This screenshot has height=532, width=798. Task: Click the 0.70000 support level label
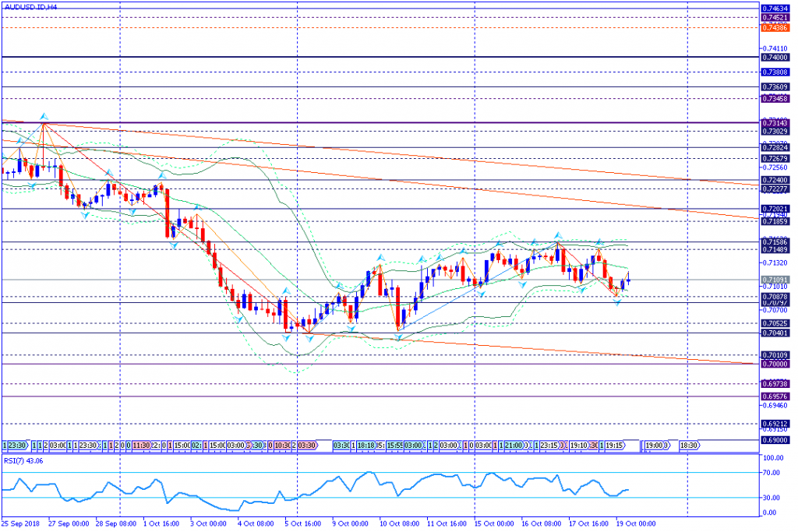(x=775, y=364)
